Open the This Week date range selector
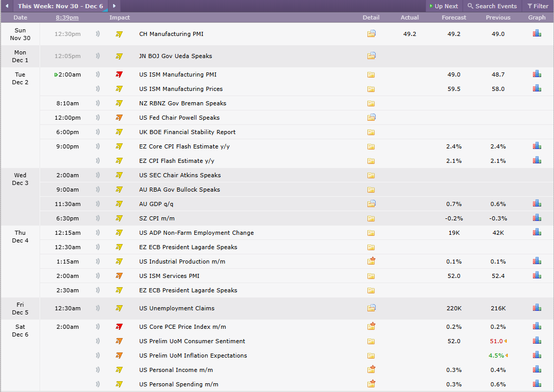554x392 pixels. (x=61, y=6)
